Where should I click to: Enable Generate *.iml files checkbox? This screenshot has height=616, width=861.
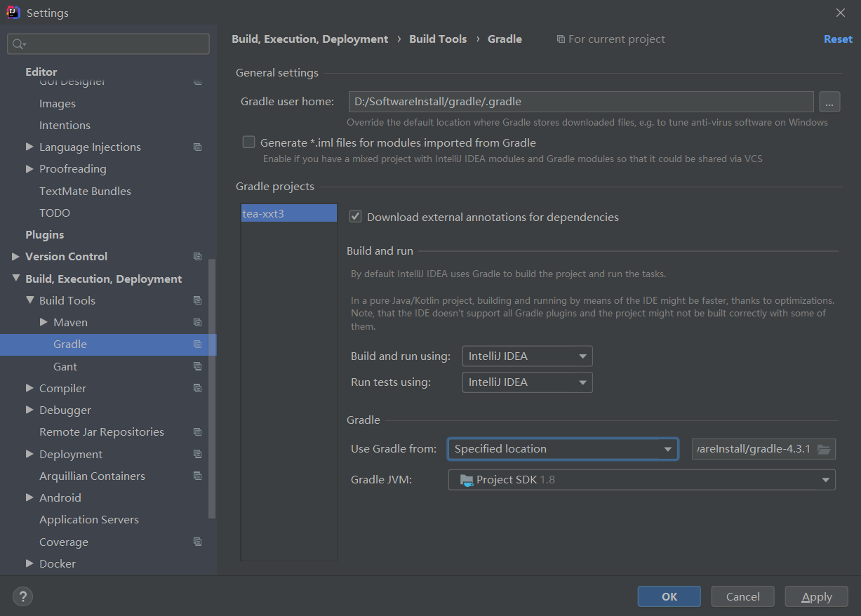pyautogui.click(x=248, y=142)
